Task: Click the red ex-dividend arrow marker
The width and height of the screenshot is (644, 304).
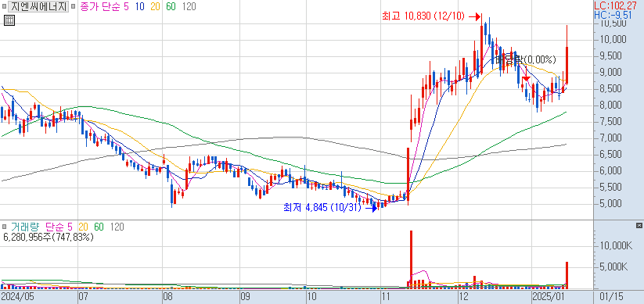Action: [x=525, y=78]
